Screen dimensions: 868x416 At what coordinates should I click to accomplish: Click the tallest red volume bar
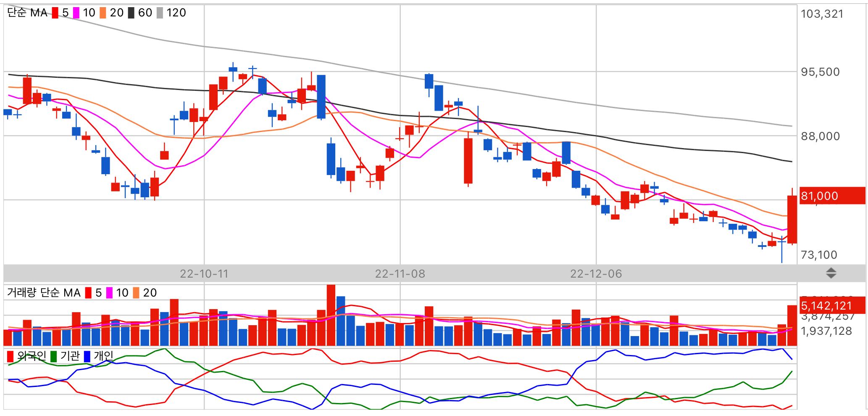331,315
